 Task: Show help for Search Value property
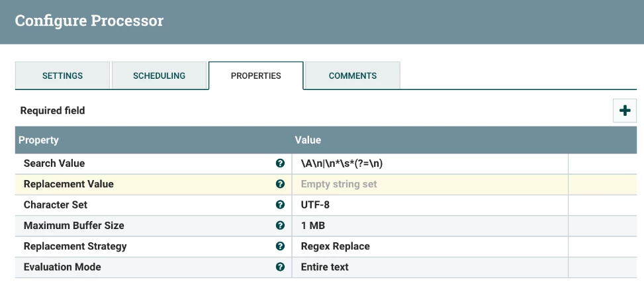point(280,164)
